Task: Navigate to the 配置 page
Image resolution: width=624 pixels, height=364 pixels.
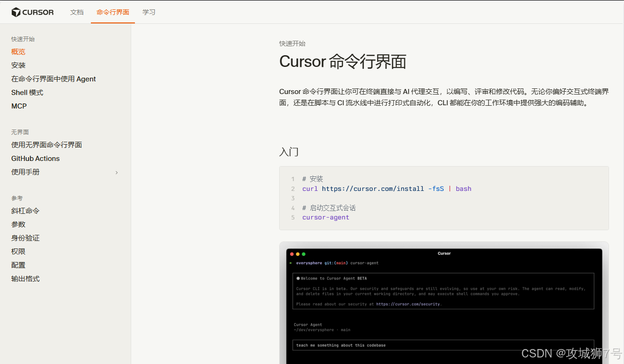Action: [x=18, y=265]
